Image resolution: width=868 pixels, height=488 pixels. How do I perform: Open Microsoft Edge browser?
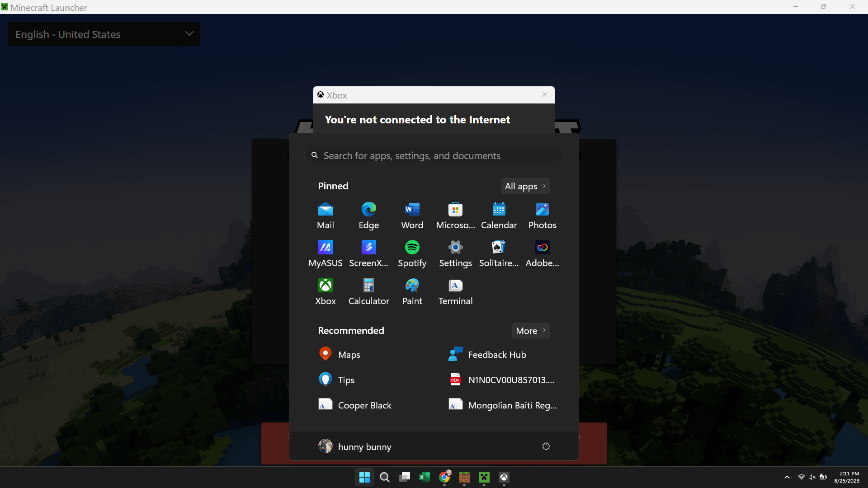[368, 215]
